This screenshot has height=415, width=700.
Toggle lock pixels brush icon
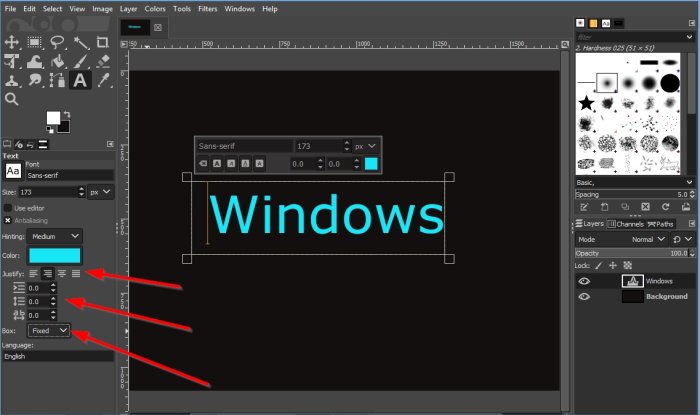[599, 266]
